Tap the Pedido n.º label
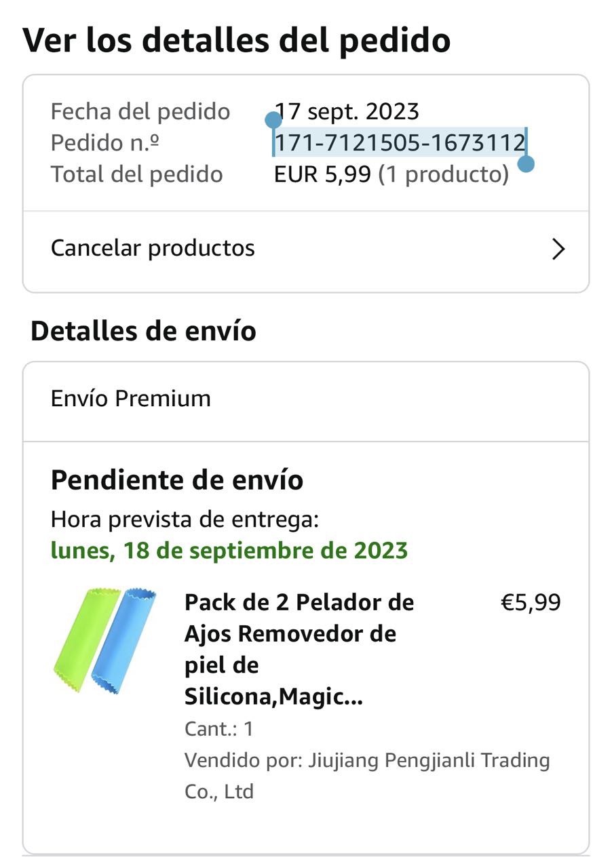The height and width of the screenshot is (868, 612). pyautogui.click(x=105, y=143)
